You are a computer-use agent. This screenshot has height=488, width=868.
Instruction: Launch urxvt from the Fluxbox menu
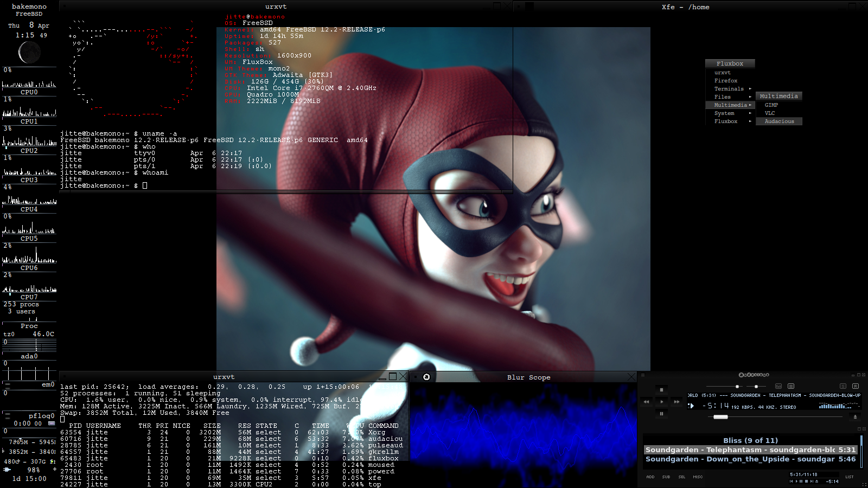click(730, 73)
